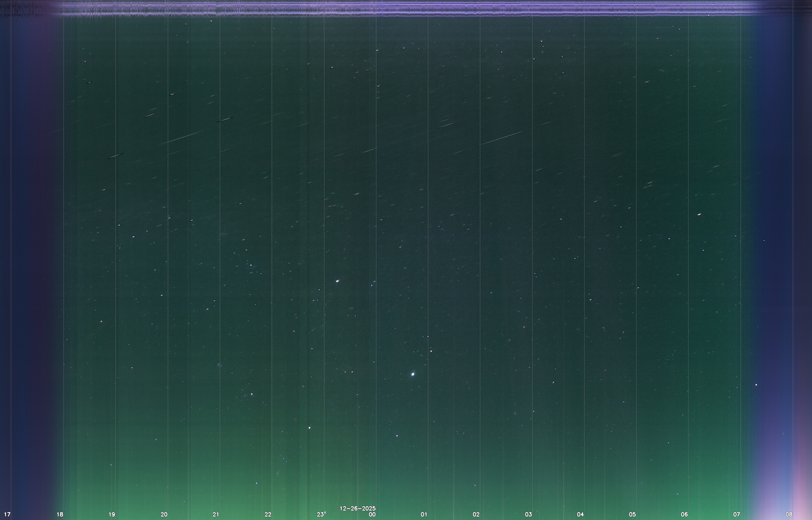812x520 pixels.
Task: Click the 04 hour axis marker
Action: [x=580, y=515]
